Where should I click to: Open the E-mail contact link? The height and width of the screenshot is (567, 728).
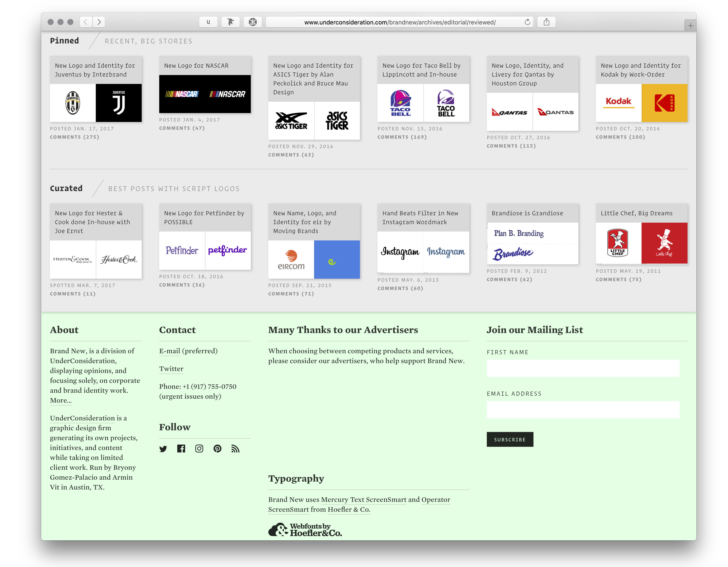[x=170, y=351]
